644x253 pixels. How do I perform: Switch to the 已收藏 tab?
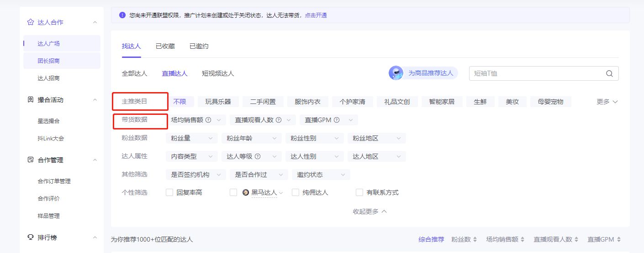pos(165,46)
